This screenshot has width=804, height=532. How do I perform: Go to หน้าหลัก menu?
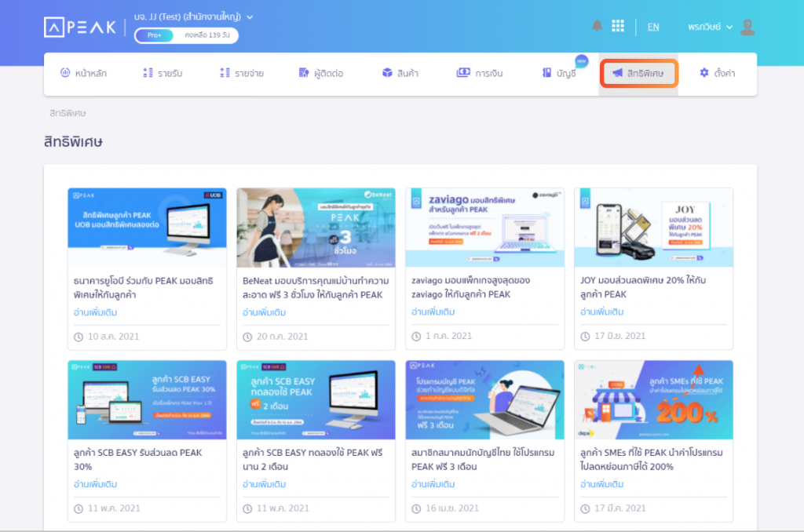click(83, 73)
